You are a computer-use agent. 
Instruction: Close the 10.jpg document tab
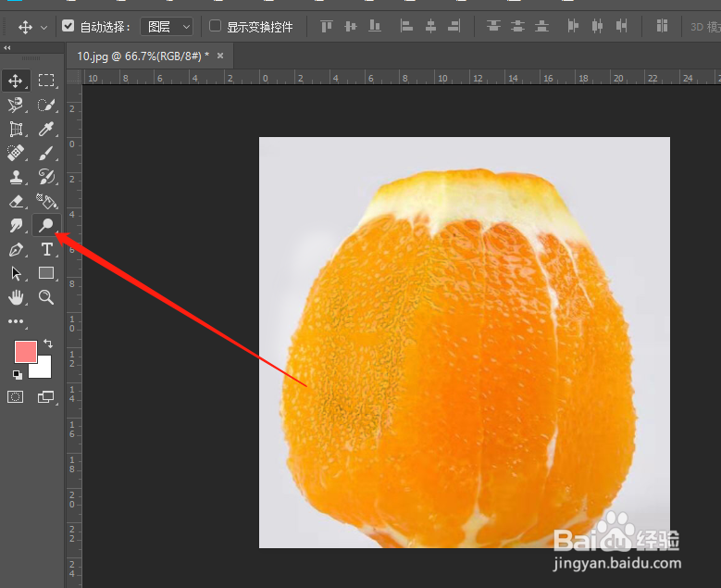220,56
